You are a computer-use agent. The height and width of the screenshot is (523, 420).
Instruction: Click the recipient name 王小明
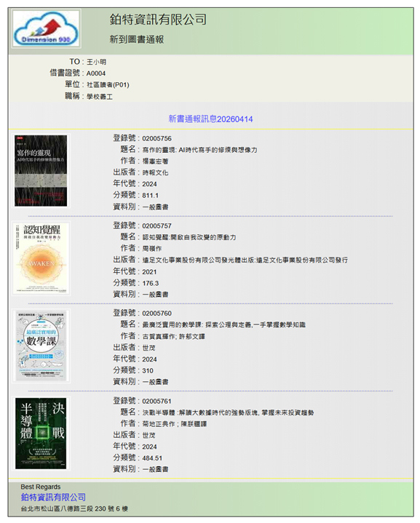96,62
